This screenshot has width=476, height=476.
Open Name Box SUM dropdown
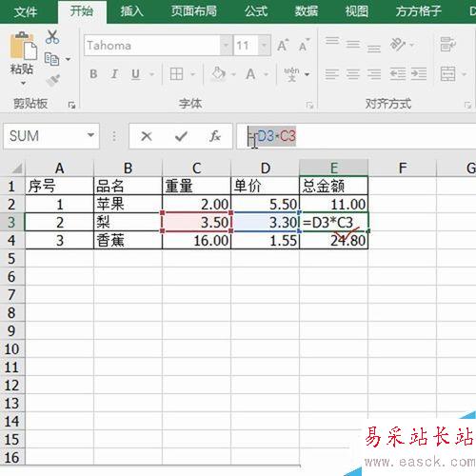(90, 135)
